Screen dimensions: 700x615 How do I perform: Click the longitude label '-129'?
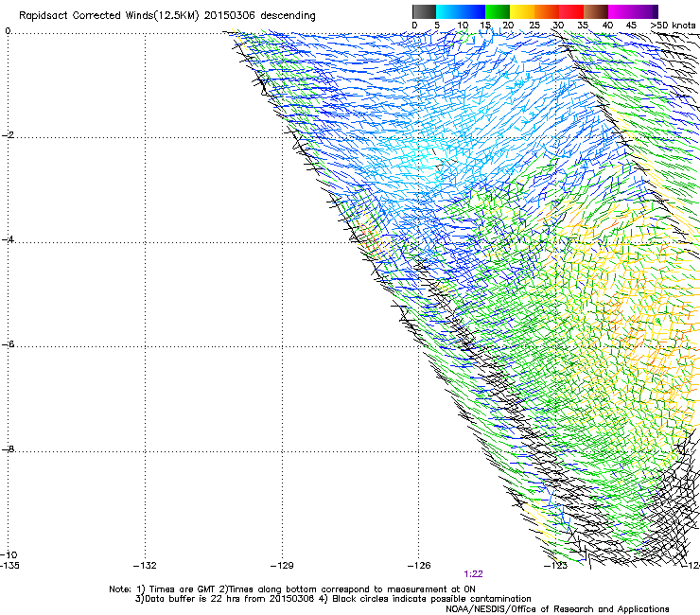tap(282, 566)
